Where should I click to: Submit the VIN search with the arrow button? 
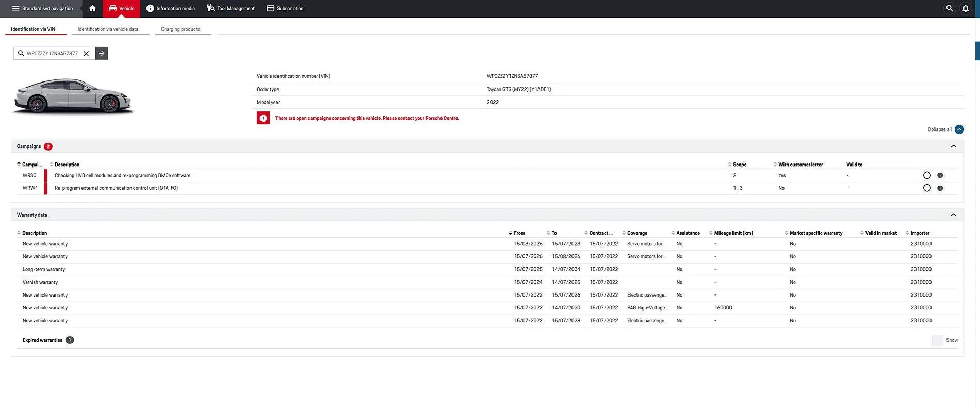tap(102, 53)
